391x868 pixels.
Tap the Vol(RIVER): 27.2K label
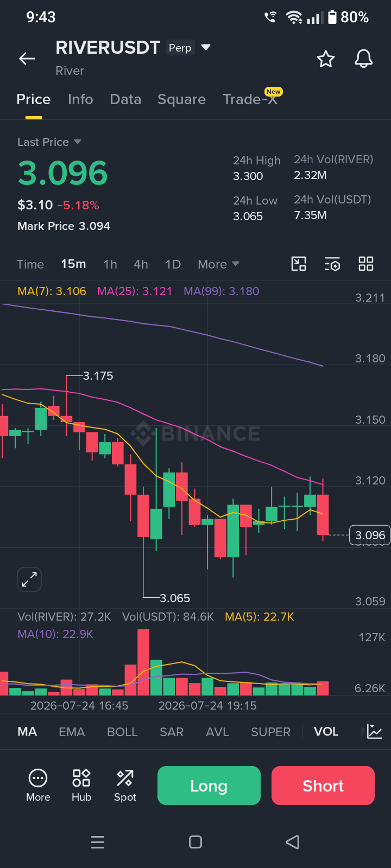(x=64, y=617)
